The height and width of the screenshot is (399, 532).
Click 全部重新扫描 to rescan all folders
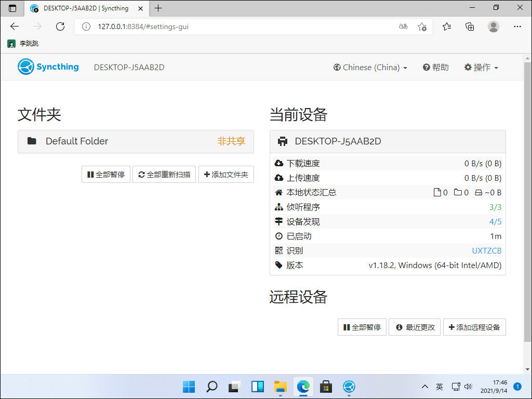(x=164, y=175)
